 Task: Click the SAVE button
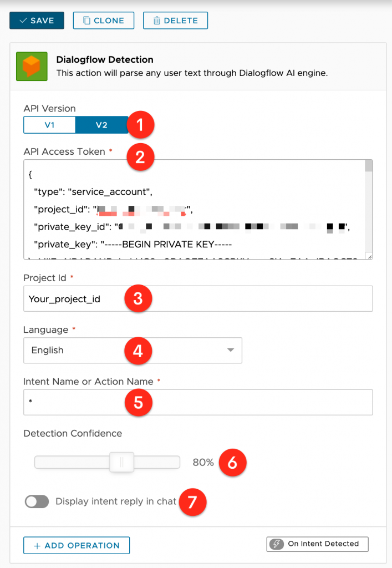coord(37,21)
